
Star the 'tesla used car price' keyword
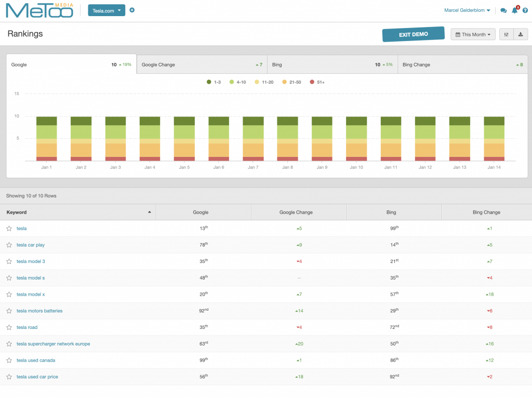click(x=9, y=377)
